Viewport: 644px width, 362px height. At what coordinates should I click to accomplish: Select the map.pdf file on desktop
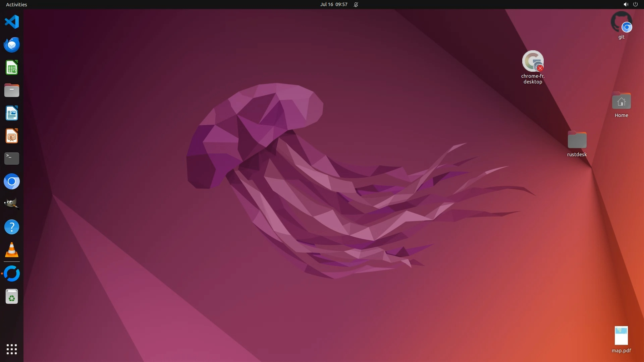coord(621,336)
